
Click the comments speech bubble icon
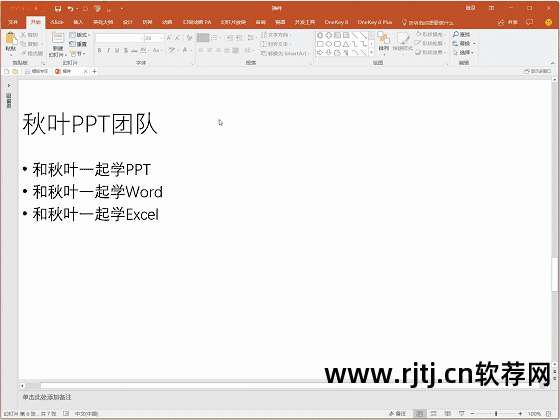pos(530,22)
